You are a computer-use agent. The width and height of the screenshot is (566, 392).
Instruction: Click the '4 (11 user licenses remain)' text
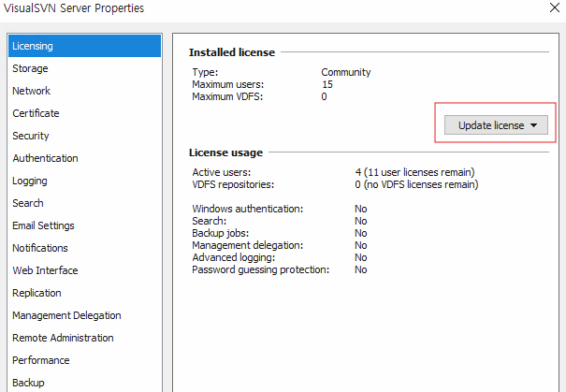[x=414, y=172]
